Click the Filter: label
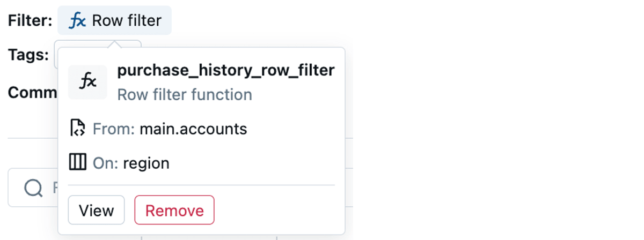This screenshot has width=644, height=240. (30, 21)
